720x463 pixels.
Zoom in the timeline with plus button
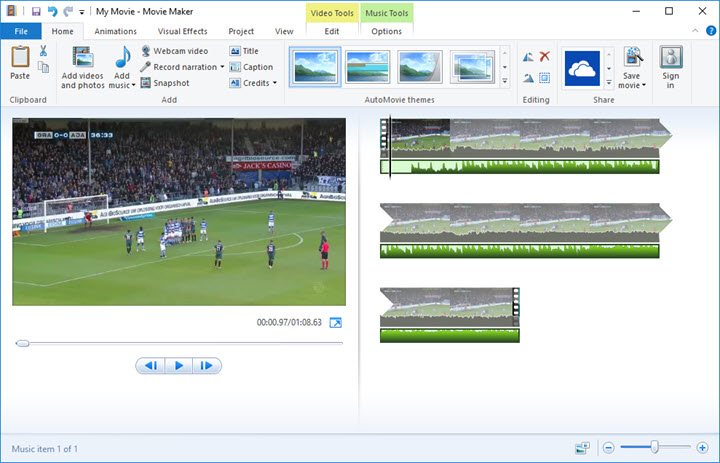(x=702, y=447)
